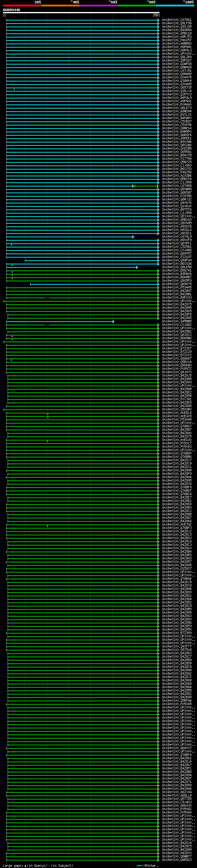
Task: Open hit UniRef100_Q9LF98
Action: point(177,23)
